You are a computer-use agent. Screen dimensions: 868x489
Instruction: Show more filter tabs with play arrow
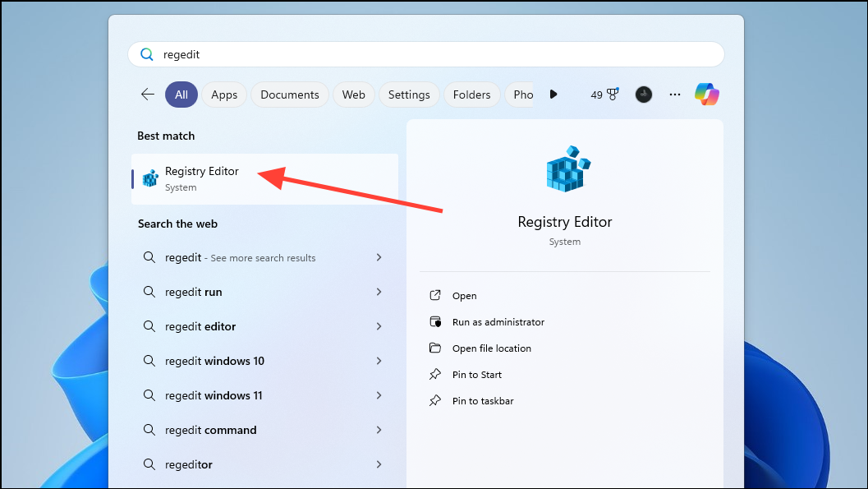pos(553,95)
